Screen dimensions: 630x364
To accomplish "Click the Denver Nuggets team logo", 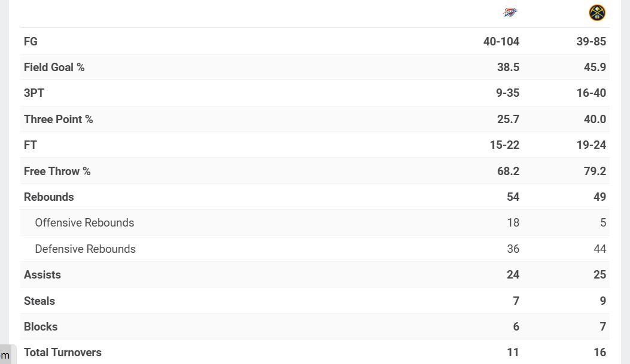I will coord(597,13).
